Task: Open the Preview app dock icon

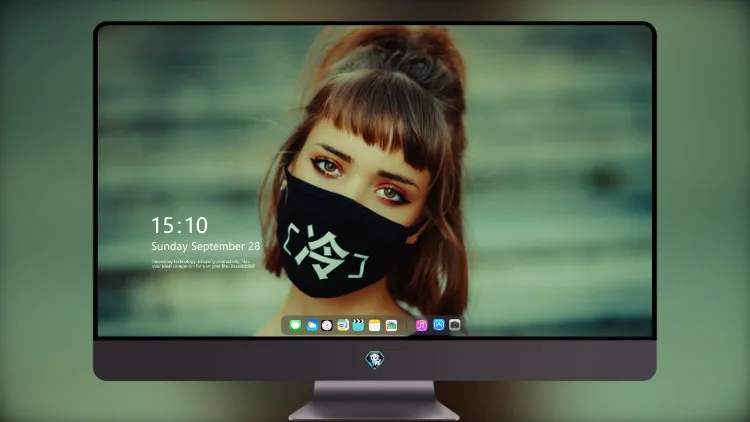Action: [342, 326]
